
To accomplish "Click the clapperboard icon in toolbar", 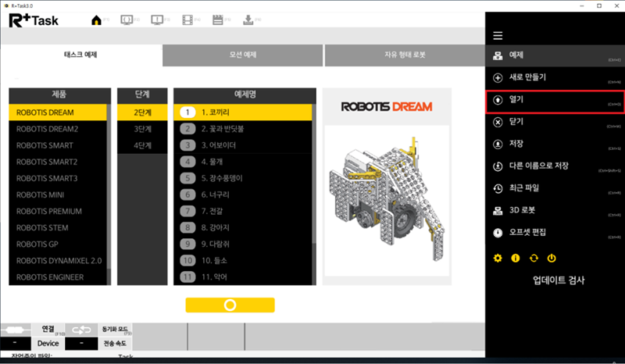I will click(218, 20).
